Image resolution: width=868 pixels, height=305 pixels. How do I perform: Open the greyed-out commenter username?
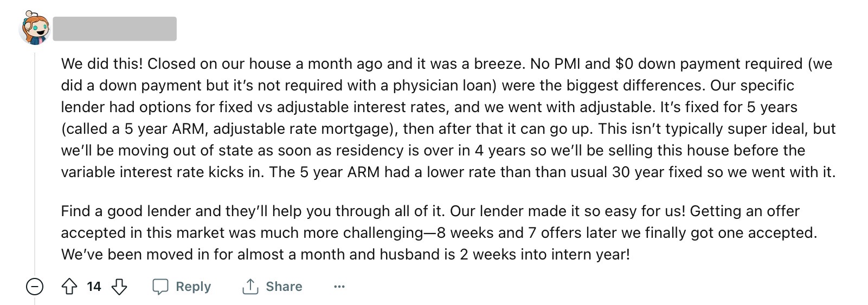pyautogui.click(x=114, y=29)
